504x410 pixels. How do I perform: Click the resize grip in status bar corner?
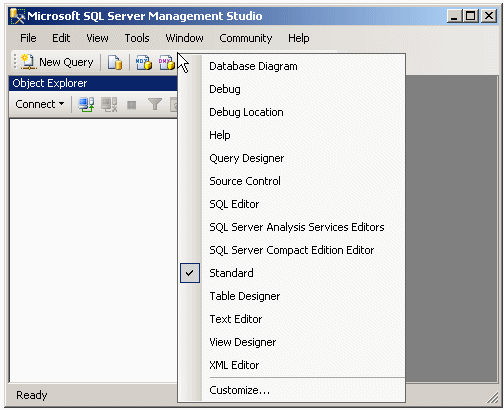click(492, 397)
